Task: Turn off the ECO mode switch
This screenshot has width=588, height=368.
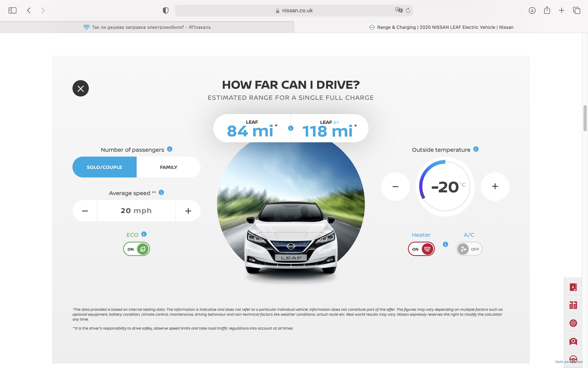Action: click(137, 249)
